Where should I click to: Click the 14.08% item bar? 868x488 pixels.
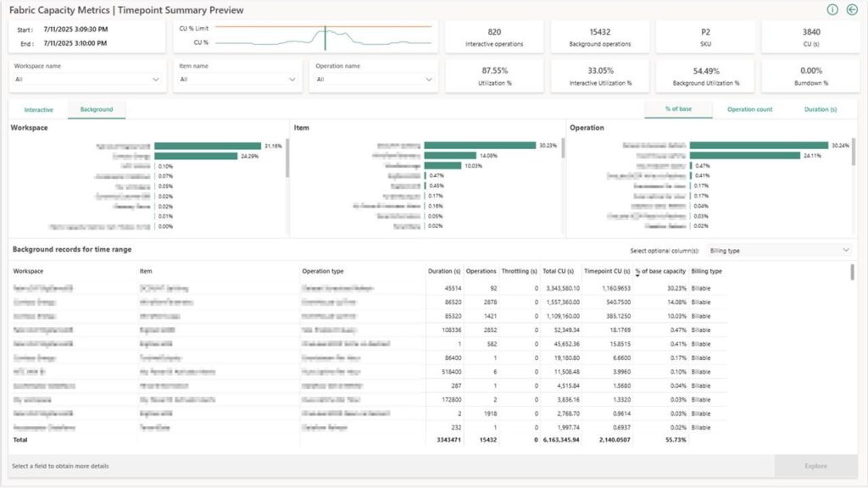pos(450,156)
